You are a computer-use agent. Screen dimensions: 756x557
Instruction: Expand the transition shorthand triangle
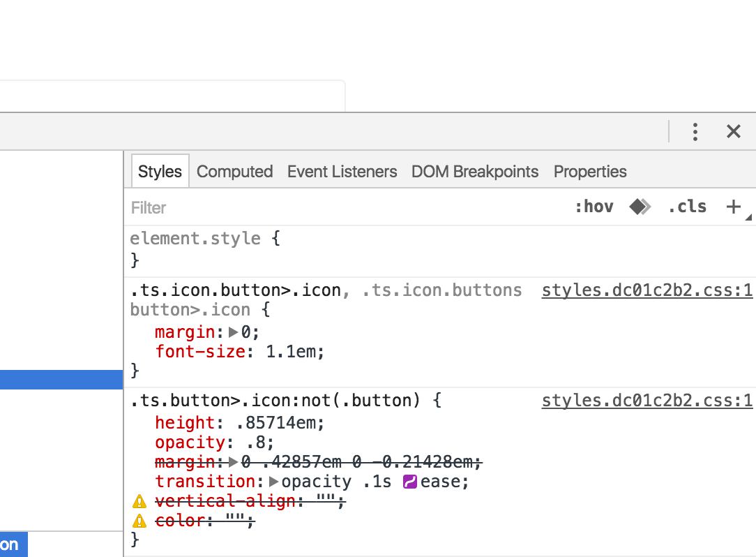click(x=273, y=482)
